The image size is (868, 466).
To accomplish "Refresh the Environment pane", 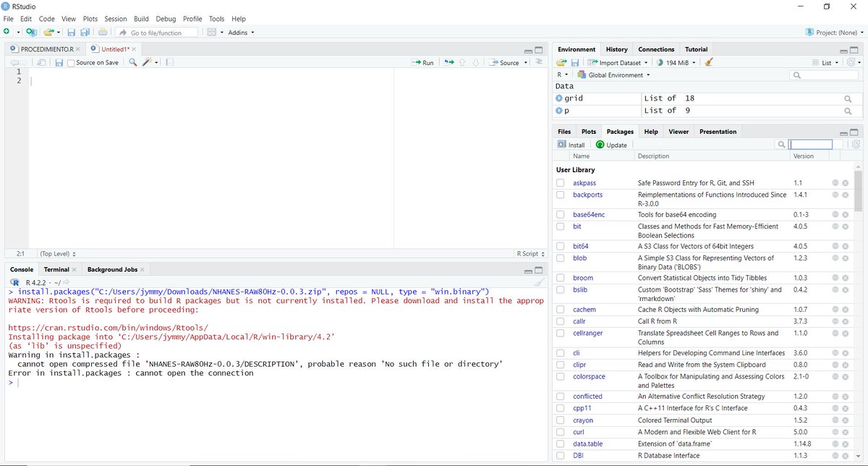I will (x=851, y=62).
